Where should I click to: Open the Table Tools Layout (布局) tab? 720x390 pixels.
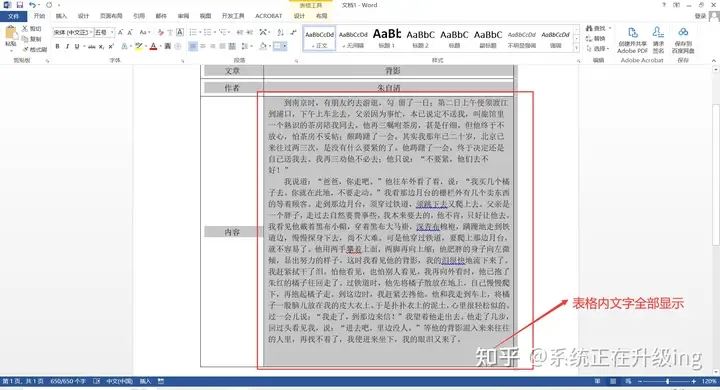[x=321, y=16]
